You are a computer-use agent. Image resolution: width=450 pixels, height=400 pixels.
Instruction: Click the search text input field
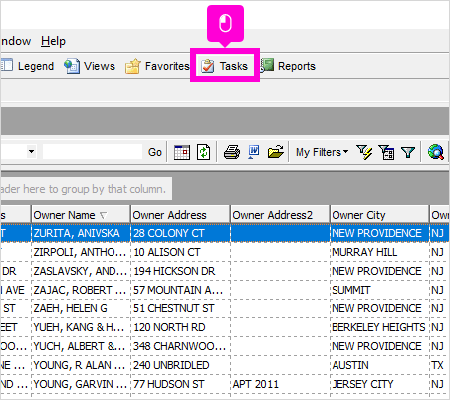[92, 152]
